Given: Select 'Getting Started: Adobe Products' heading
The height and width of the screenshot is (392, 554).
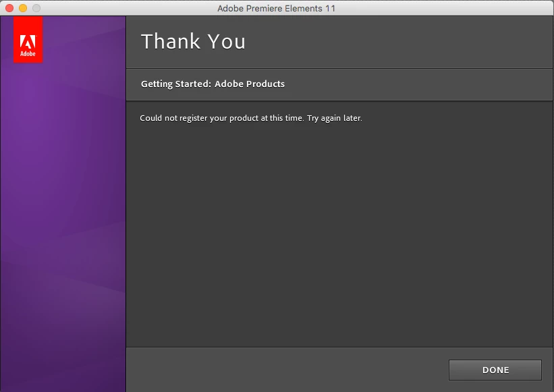Looking at the screenshot, I should pos(213,84).
